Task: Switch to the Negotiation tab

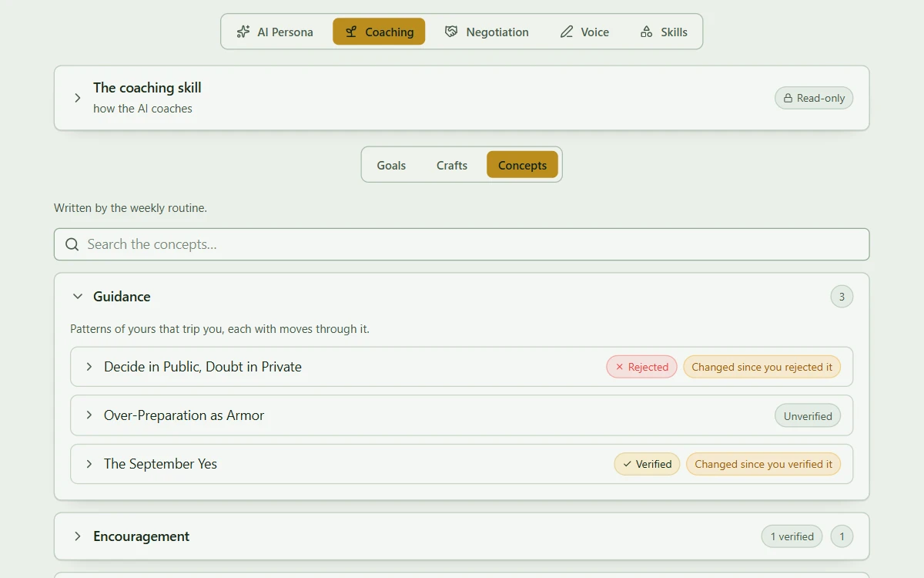Action: (487, 32)
